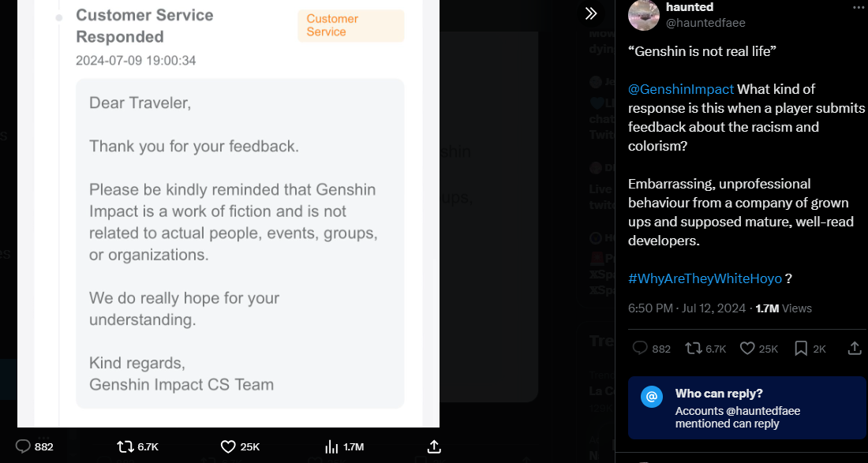The width and height of the screenshot is (868, 463).
Task: Click the reply icon in the tweet sidebar
Action: click(x=640, y=348)
